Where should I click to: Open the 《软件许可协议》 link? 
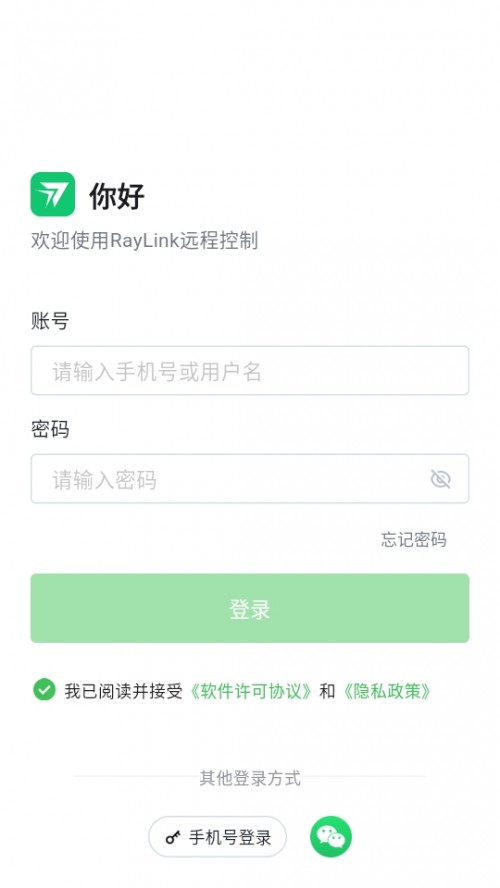point(249,691)
